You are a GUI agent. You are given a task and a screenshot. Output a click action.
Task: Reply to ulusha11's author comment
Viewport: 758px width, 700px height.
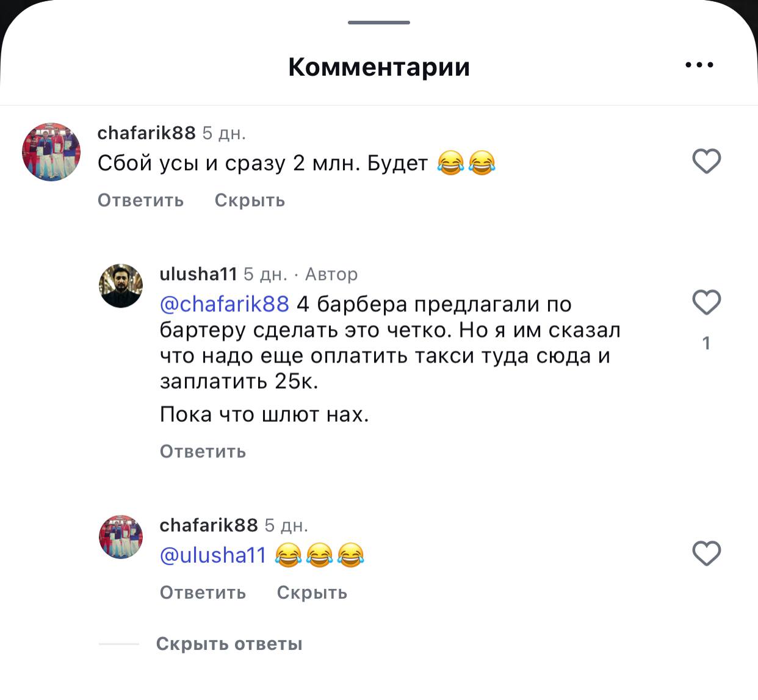point(203,452)
